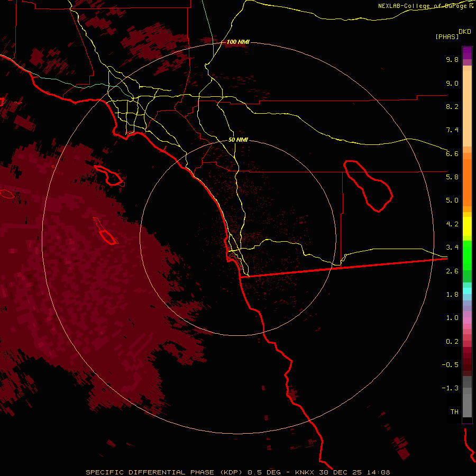Screen dimensions: 476x476
Task: Pick the bright green segment of the color bar
Action: point(467,255)
